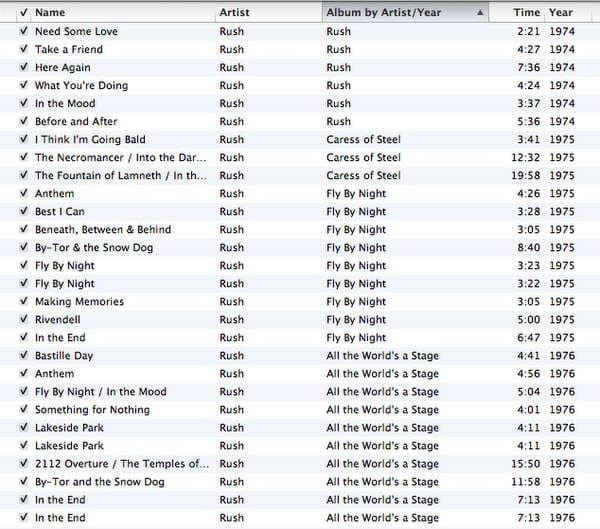Click All the World's a Stage in Something for Nothing row
Image resolution: width=600 pixels, height=529 pixels.
pyautogui.click(x=382, y=410)
